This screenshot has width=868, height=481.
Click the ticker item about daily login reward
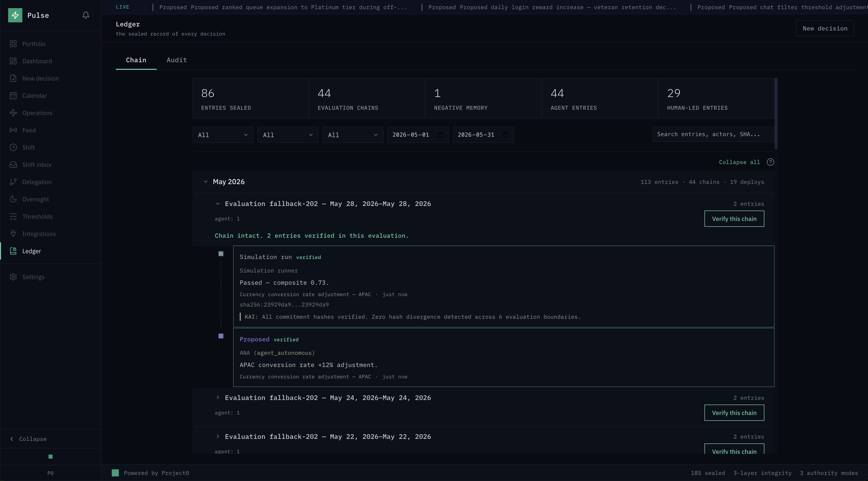[552, 7]
